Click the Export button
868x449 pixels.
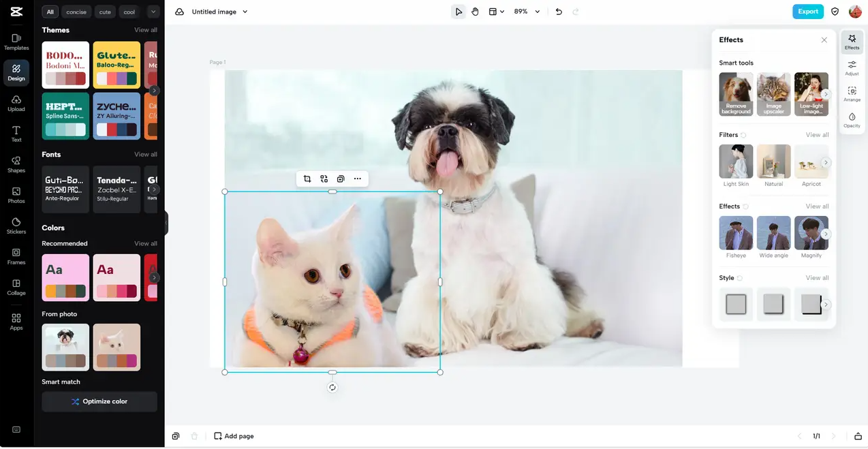tap(808, 12)
